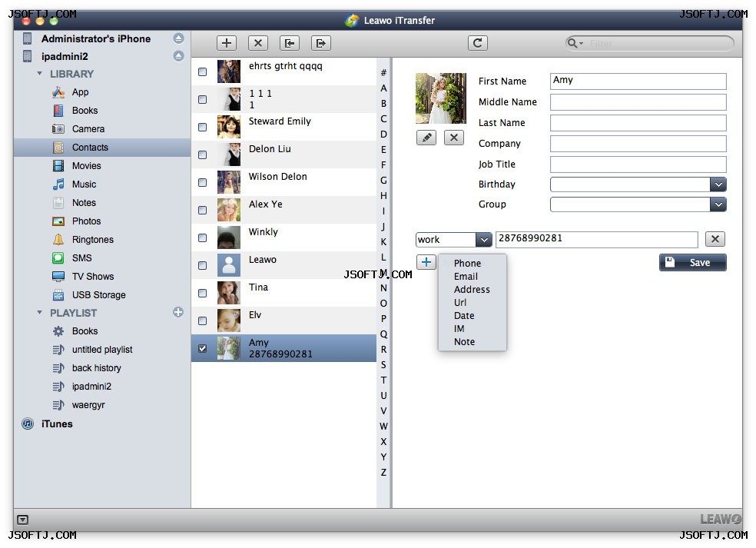Choose Address from the add-field menu

point(472,290)
